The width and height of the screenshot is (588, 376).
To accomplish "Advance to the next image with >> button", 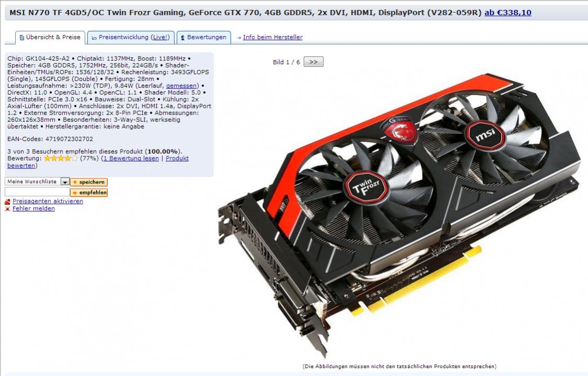I will (x=313, y=62).
